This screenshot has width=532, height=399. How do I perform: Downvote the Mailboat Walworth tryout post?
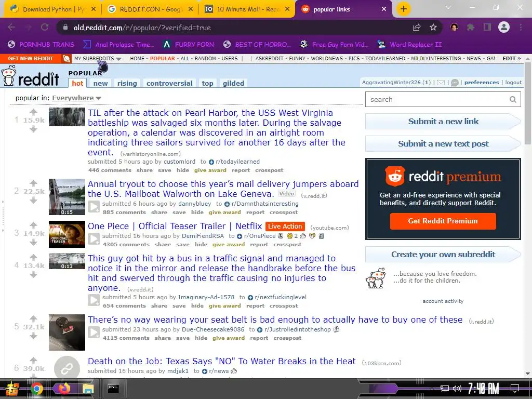click(x=33, y=200)
